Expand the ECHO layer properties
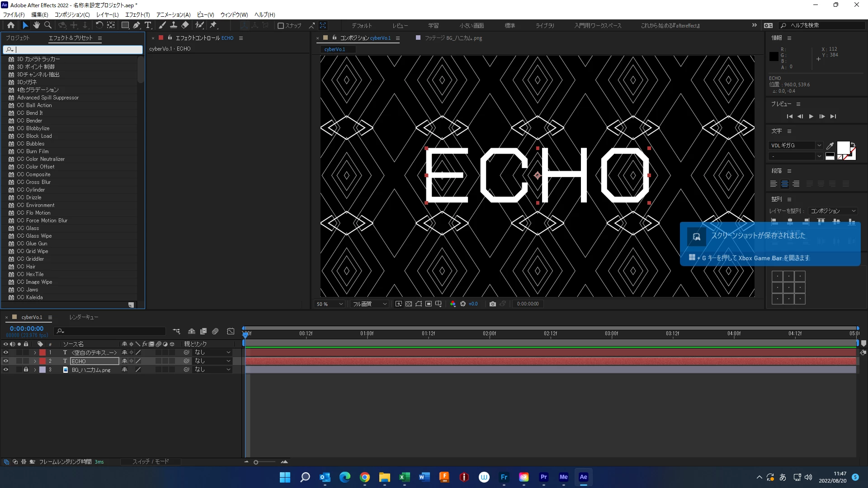The height and width of the screenshot is (488, 868). click(35, 361)
